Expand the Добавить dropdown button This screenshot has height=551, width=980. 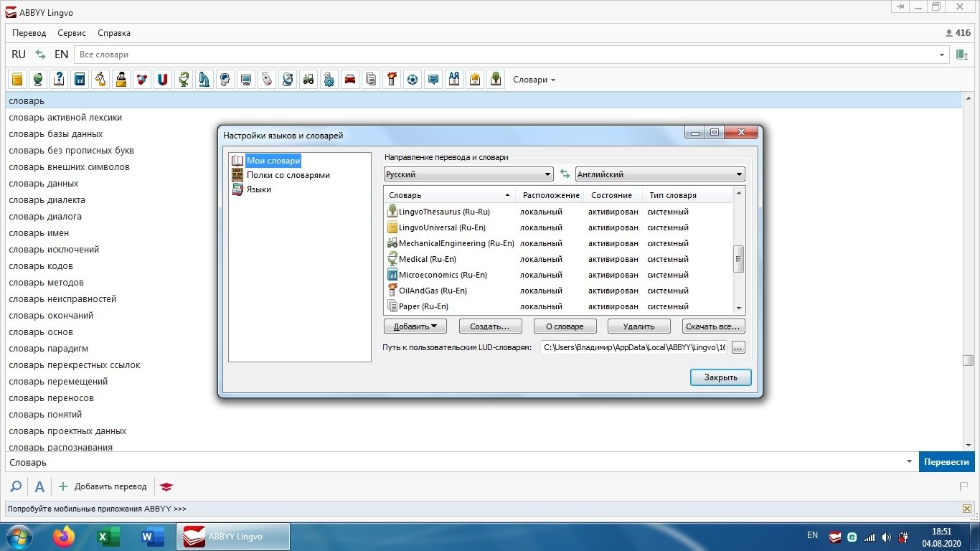click(415, 326)
